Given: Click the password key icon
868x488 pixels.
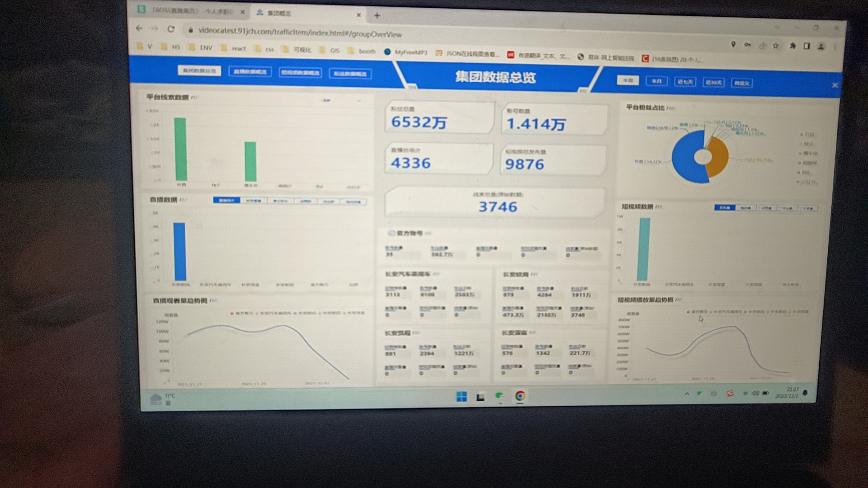Looking at the screenshot, I should click(747, 45).
